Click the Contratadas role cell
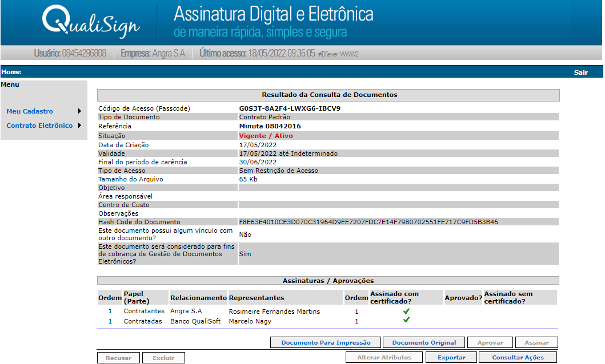This screenshot has width=605, height=364. [143, 321]
